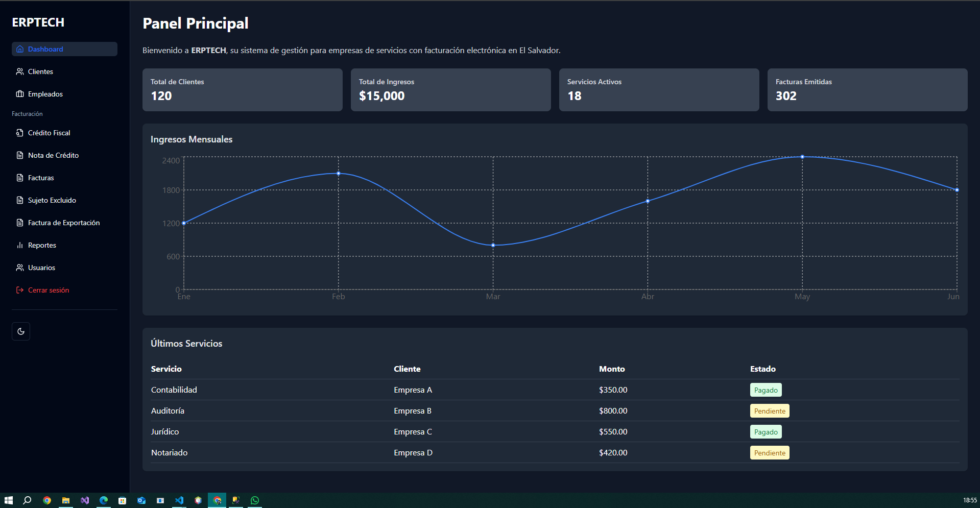
Task: Open Crédito Fiscal from the sidebar
Action: [x=49, y=133]
